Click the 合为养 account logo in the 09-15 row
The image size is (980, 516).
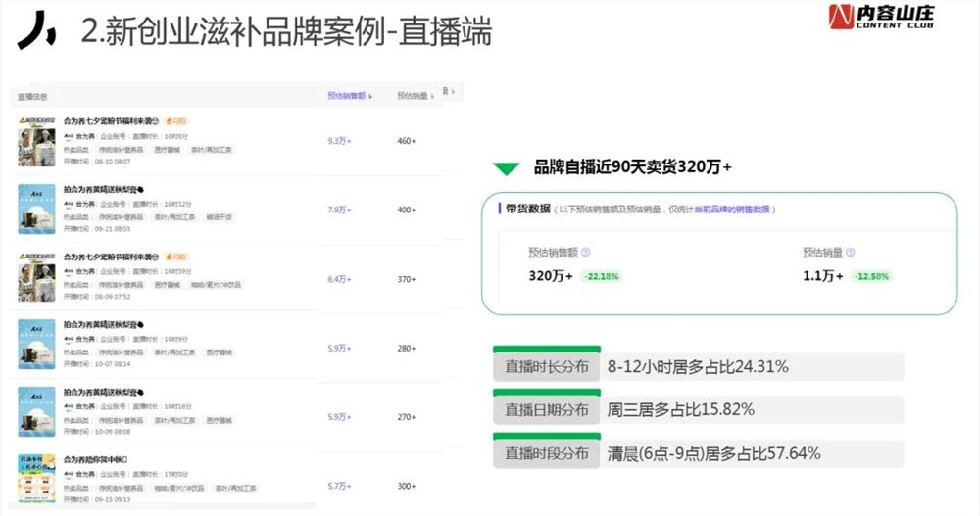click(x=69, y=475)
